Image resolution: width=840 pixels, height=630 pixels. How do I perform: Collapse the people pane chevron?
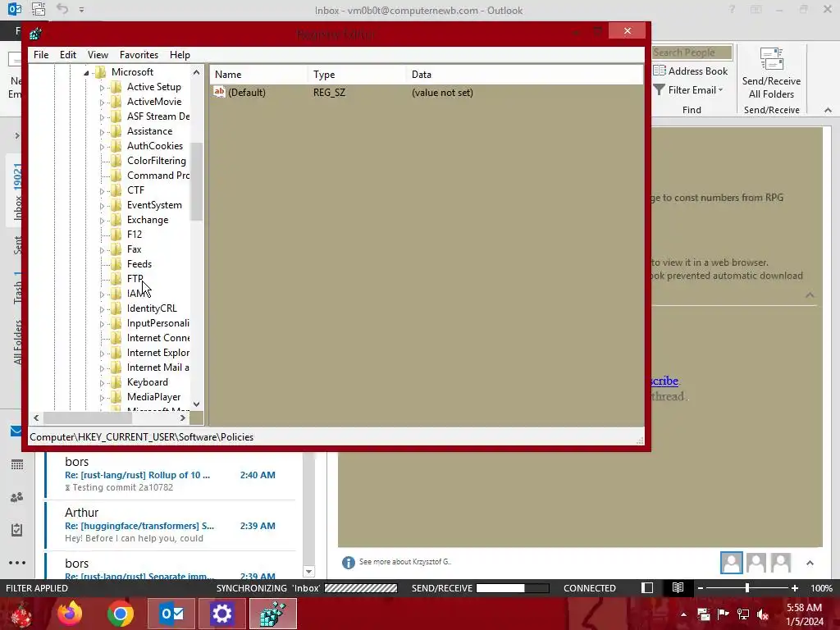point(810,563)
